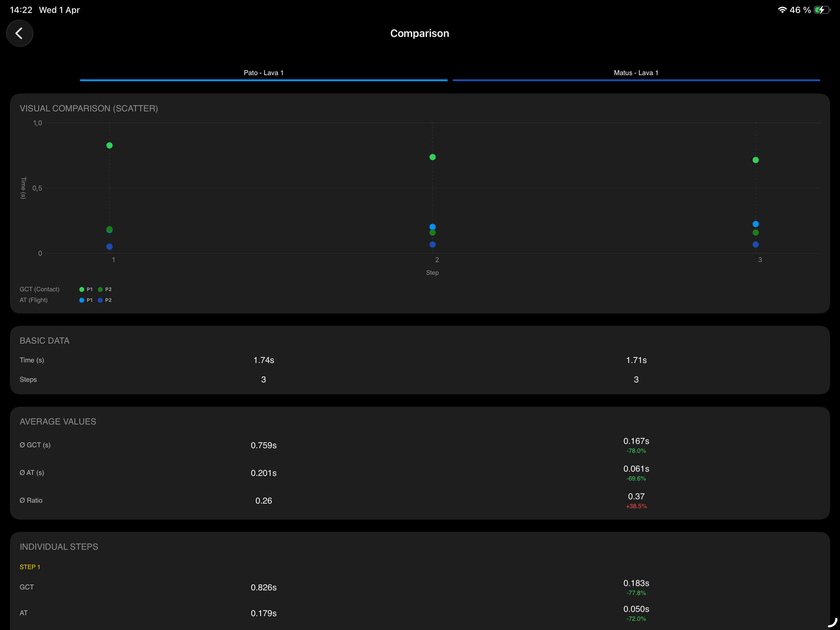Tap GCT P2 legend dot
This screenshot has height=630, width=840.
pyautogui.click(x=100, y=289)
